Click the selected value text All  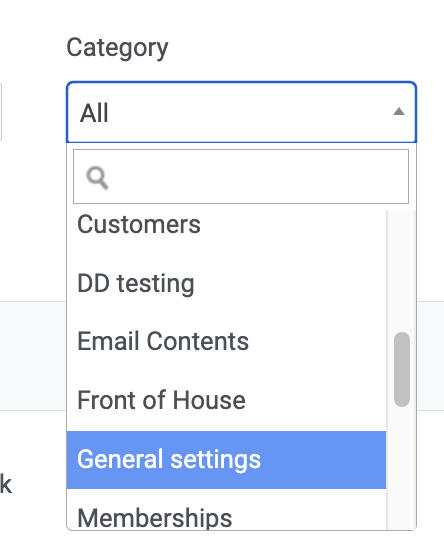pyautogui.click(x=94, y=113)
